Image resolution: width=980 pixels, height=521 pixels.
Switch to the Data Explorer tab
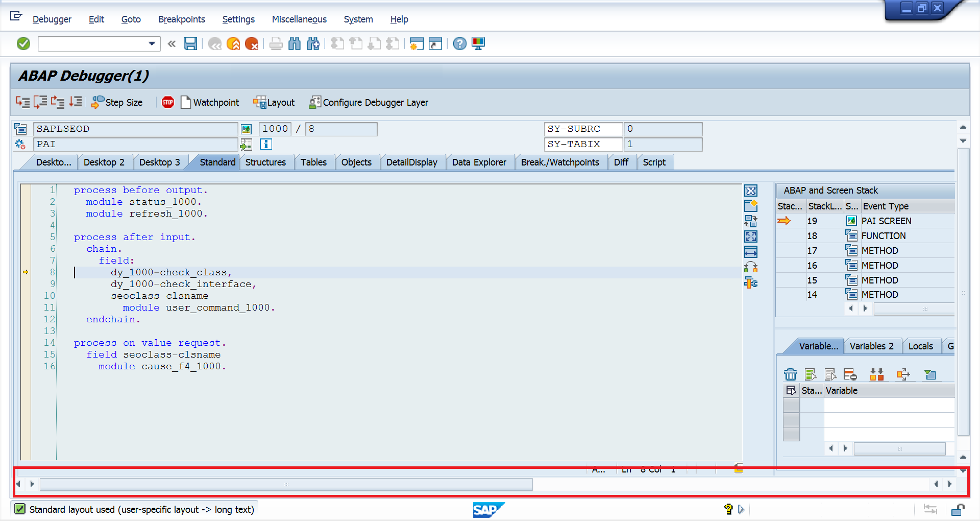479,162
